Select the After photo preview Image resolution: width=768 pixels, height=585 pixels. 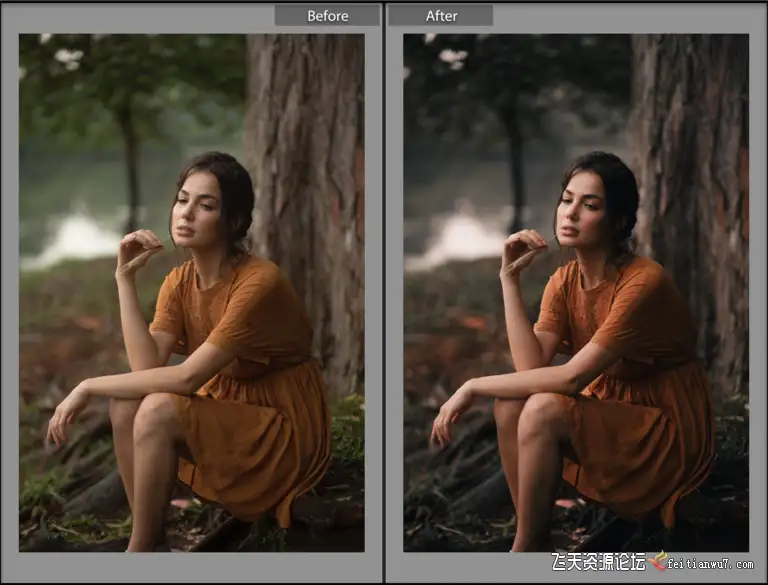click(576, 292)
